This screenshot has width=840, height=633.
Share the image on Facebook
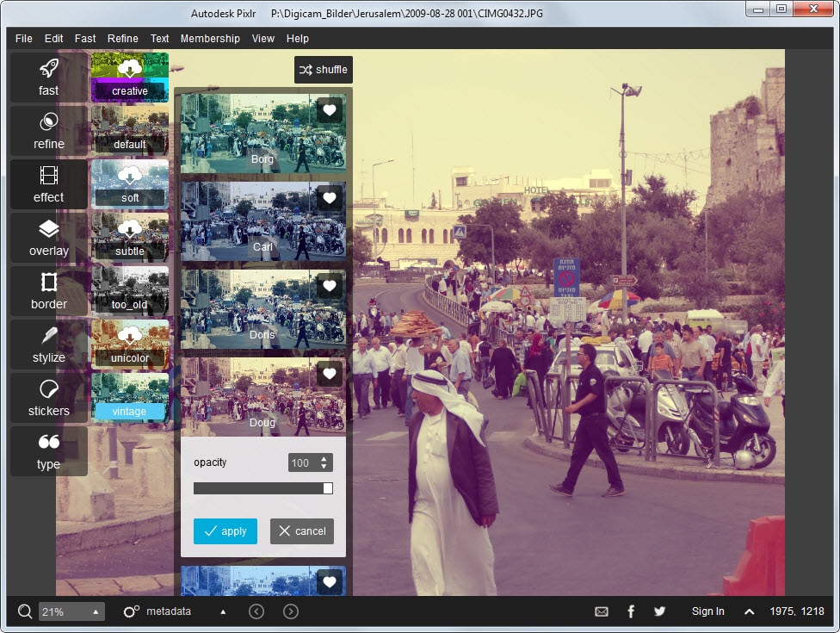pos(631,611)
